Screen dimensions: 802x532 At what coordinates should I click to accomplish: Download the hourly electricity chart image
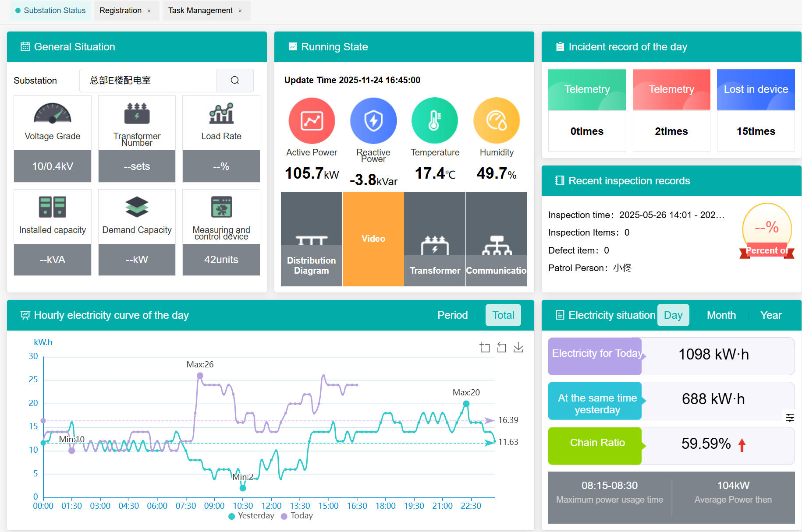coord(518,348)
